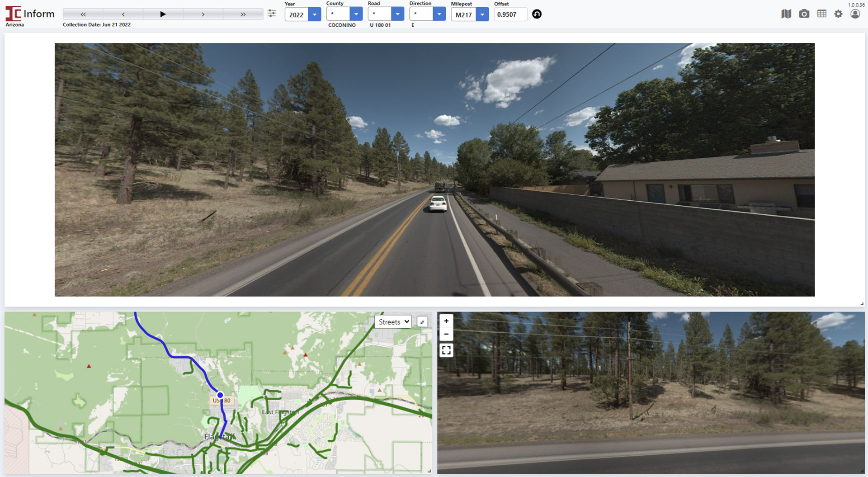Open the settings gear icon
The width and height of the screenshot is (868, 477).
pos(838,14)
